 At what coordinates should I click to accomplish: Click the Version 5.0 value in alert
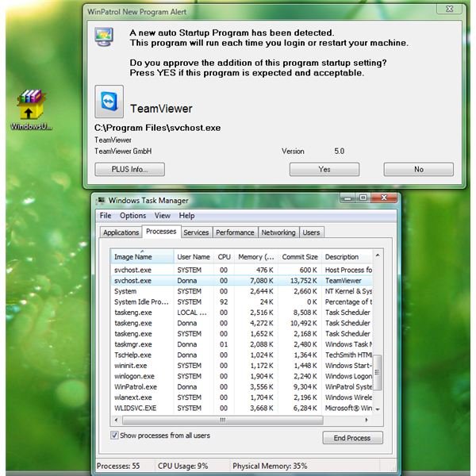(x=339, y=152)
